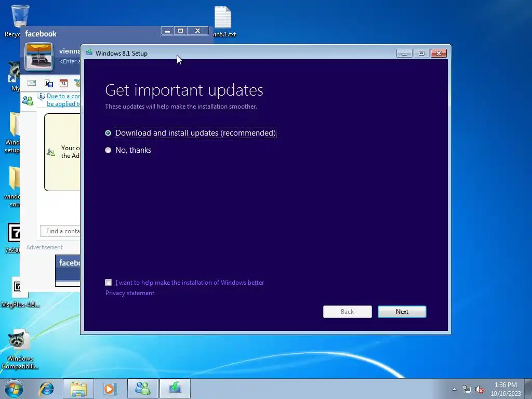Click the info icon beside messenger notice
Viewport: 532px width, 399px height.
[x=41, y=96]
